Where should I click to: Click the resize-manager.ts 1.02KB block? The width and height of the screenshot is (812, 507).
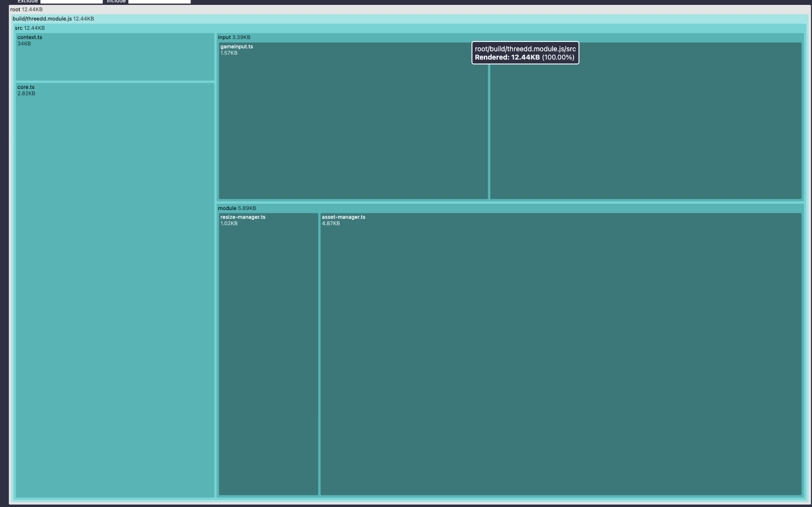pos(268,354)
